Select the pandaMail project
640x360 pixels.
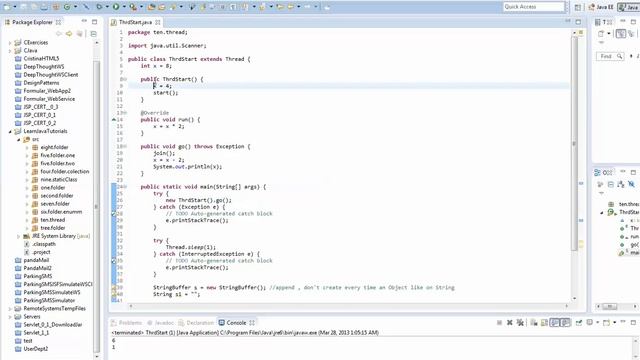point(36,260)
